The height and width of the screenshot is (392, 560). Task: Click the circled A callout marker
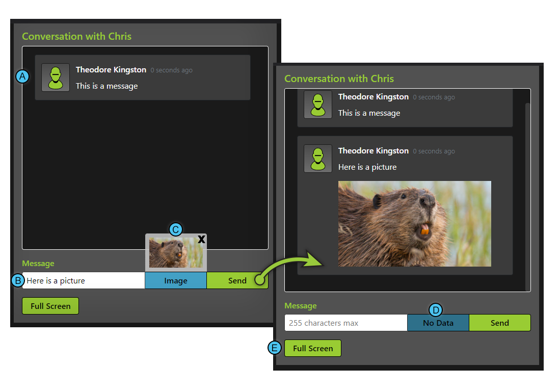(22, 76)
